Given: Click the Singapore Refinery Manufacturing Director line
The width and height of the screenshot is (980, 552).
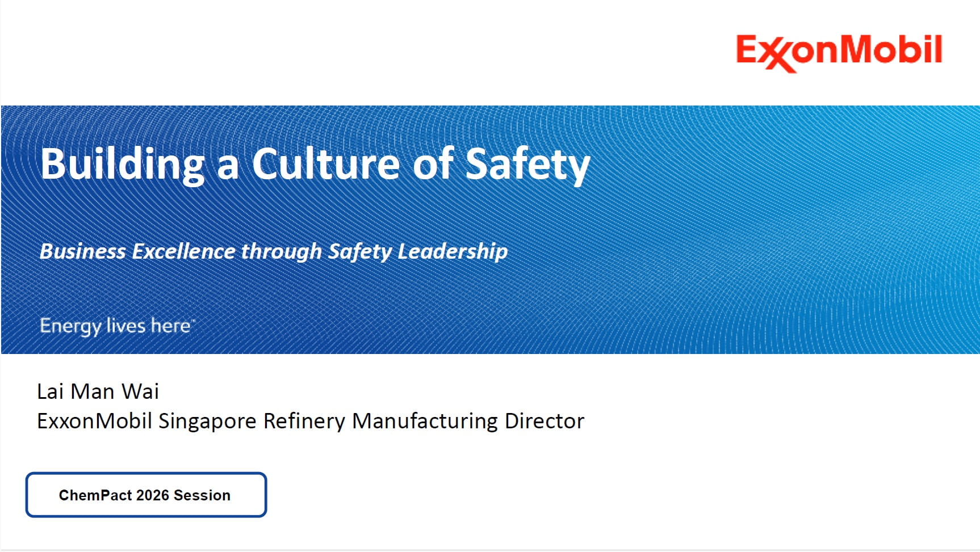Looking at the screenshot, I should pyautogui.click(x=310, y=421).
